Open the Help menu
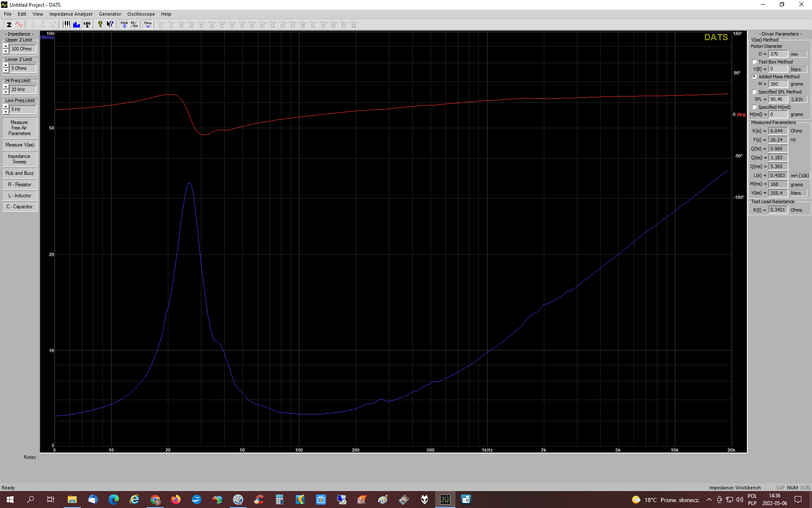812x508 pixels. (x=166, y=14)
